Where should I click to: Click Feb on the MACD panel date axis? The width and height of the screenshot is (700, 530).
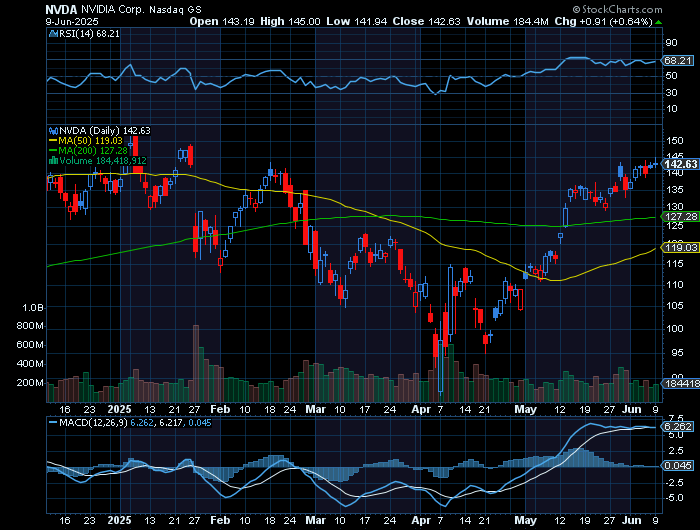[x=220, y=521]
